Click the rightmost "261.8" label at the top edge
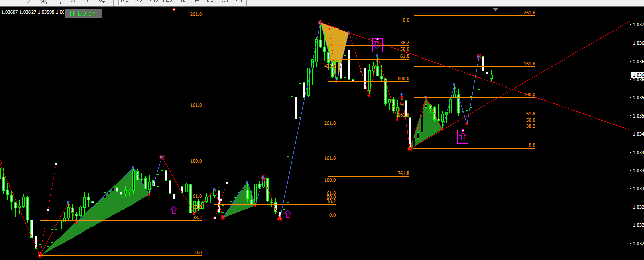Screen dimensions: 644x260 tap(530, 12)
